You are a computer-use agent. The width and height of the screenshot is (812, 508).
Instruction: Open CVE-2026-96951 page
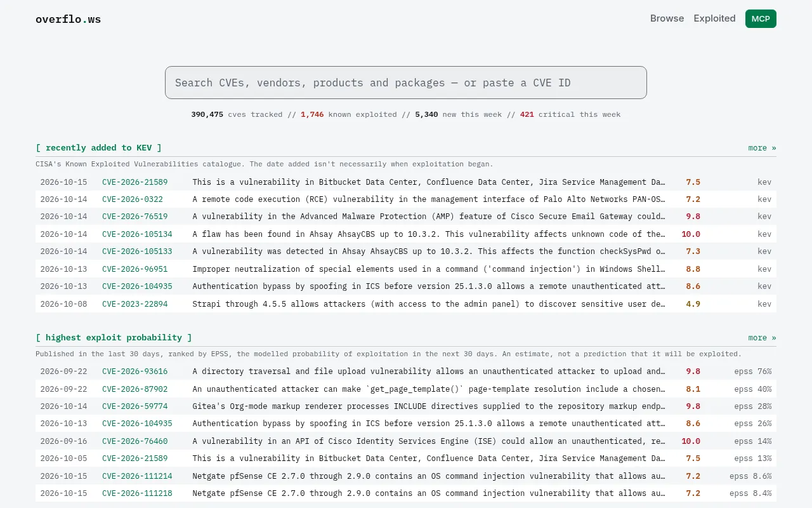coord(135,269)
